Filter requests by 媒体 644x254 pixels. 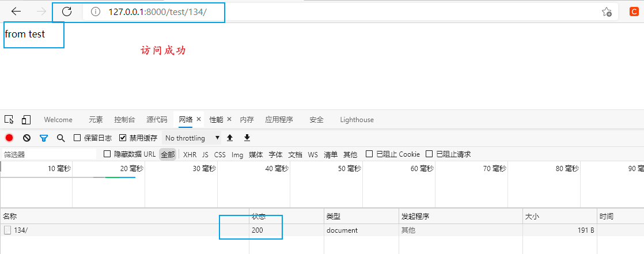pos(256,155)
